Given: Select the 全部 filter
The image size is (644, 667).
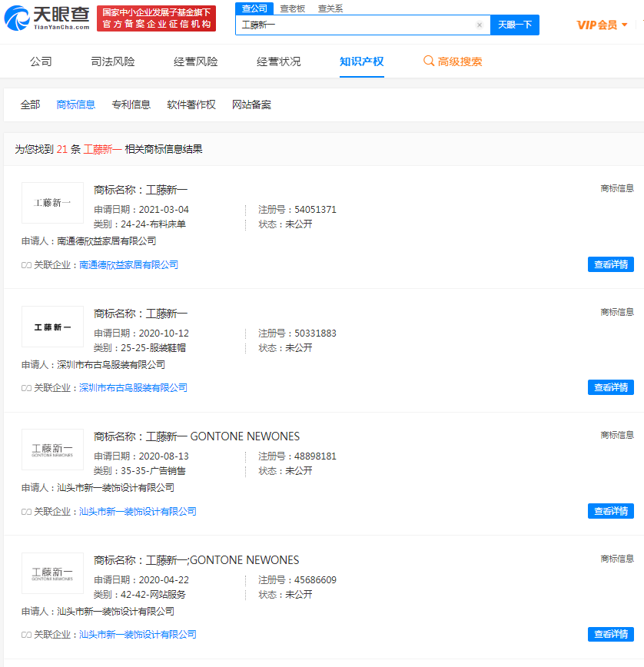Looking at the screenshot, I should point(30,105).
